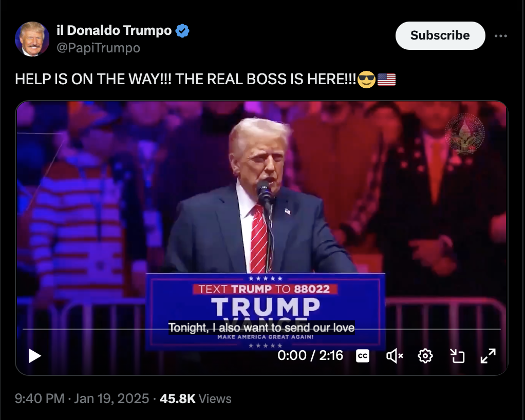The height and width of the screenshot is (420, 525).
Task: Open the @PapiTrumpo handle link
Action: coord(98,48)
